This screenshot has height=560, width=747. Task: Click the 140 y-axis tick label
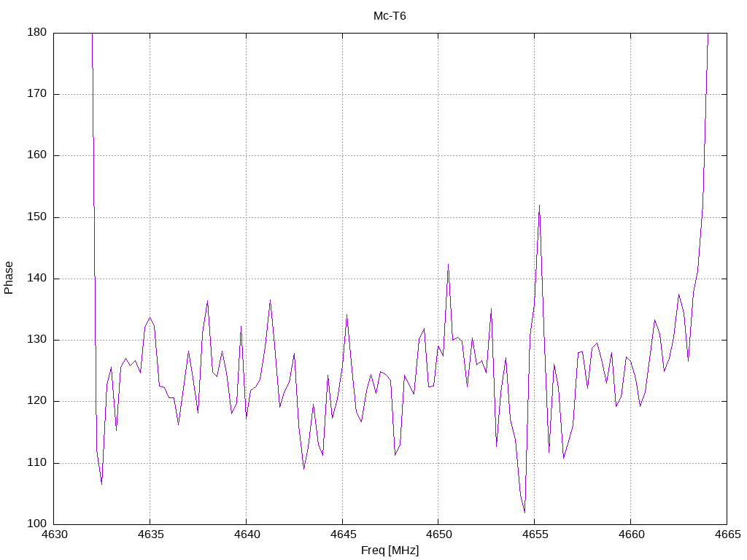[37, 279]
